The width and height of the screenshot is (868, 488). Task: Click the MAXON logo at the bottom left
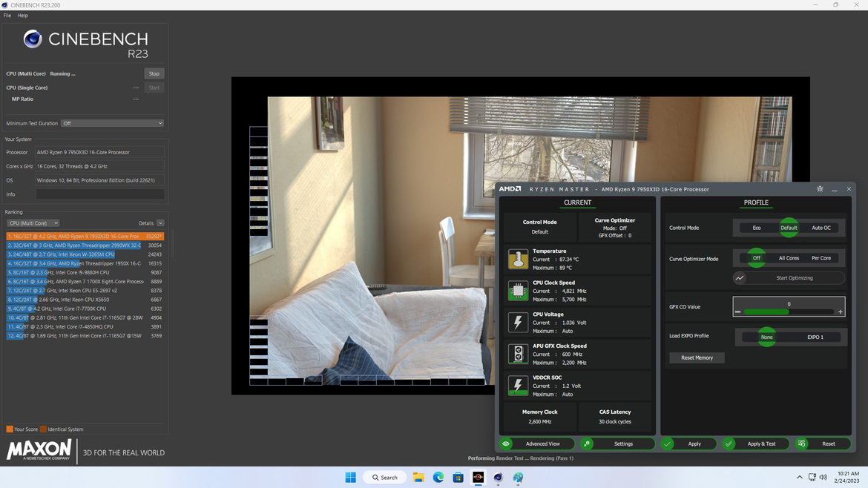tap(39, 450)
